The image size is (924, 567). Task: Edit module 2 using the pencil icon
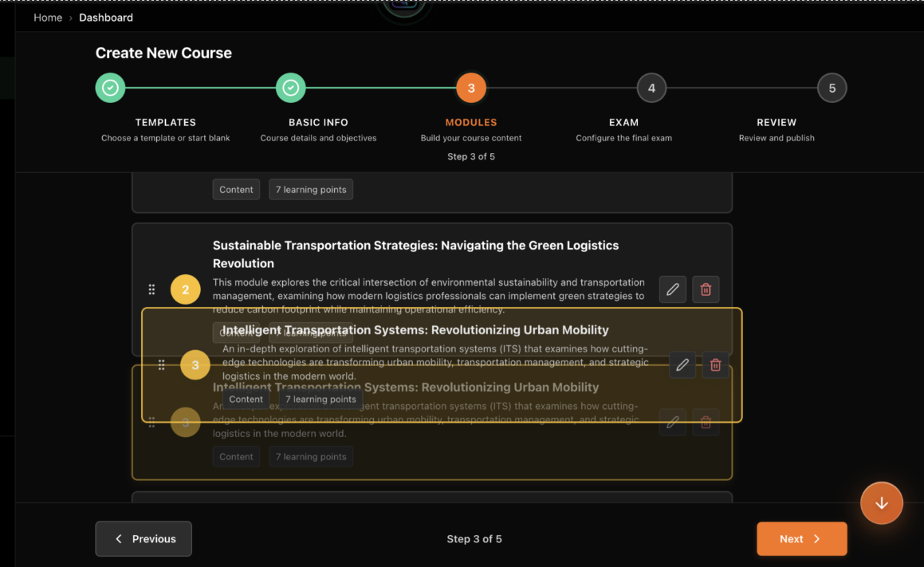pos(672,289)
